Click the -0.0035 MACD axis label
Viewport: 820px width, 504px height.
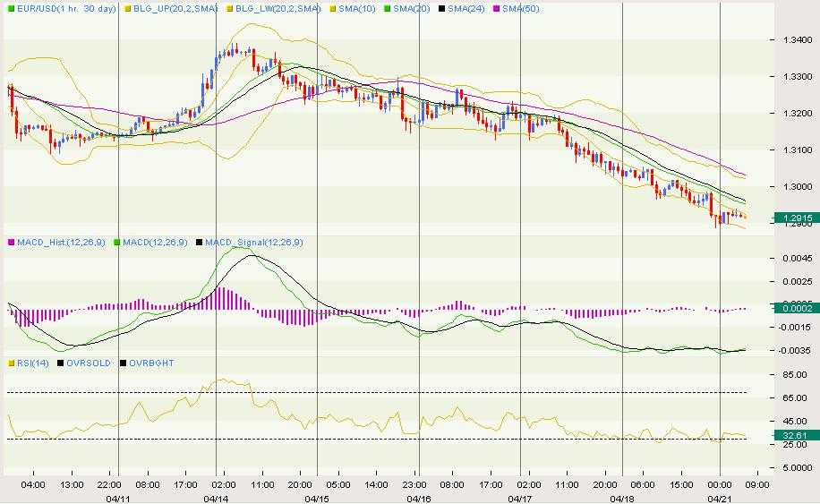tap(797, 350)
